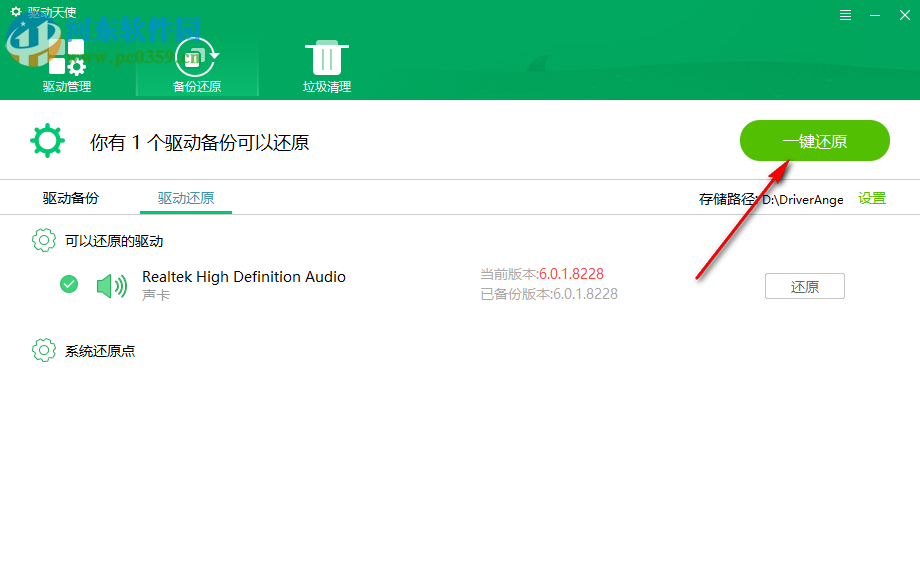Click the green checkmark on the Realtek driver
The width and height of the screenshot is (920, 580).
(x=68, y=284)
